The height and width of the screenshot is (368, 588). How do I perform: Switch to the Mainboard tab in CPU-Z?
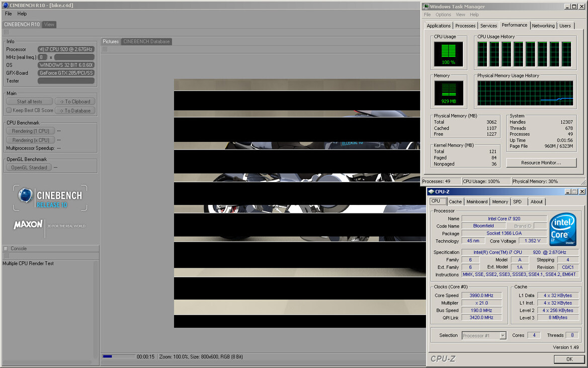point(477,202)
